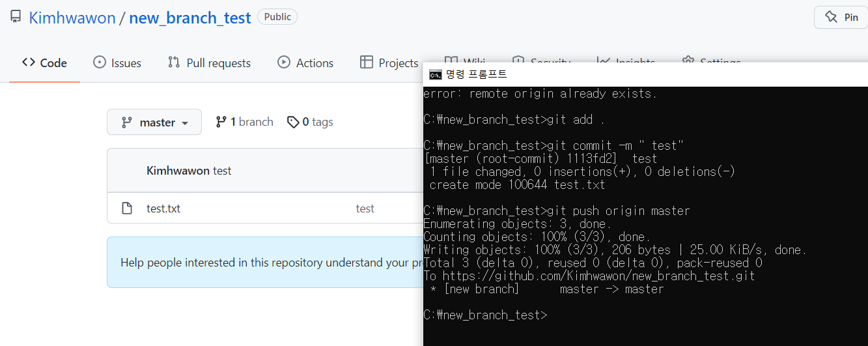Open the Actions tab
The height and width of the screenshot is (346, 868).
tap(305, 63)
